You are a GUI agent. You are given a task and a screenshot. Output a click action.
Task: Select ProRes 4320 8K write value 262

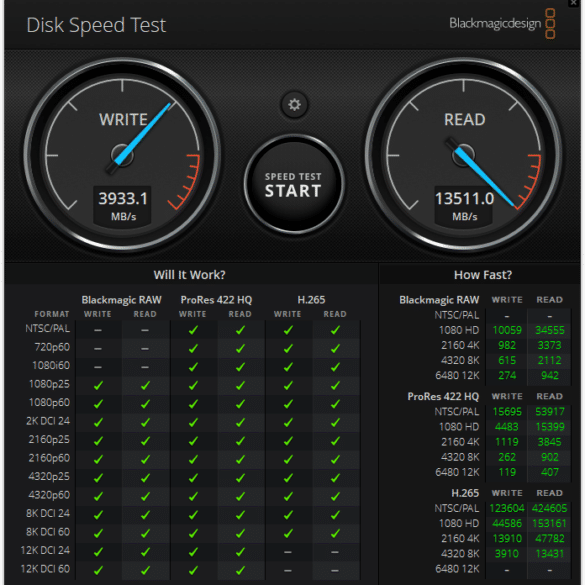tap(507, 457)
